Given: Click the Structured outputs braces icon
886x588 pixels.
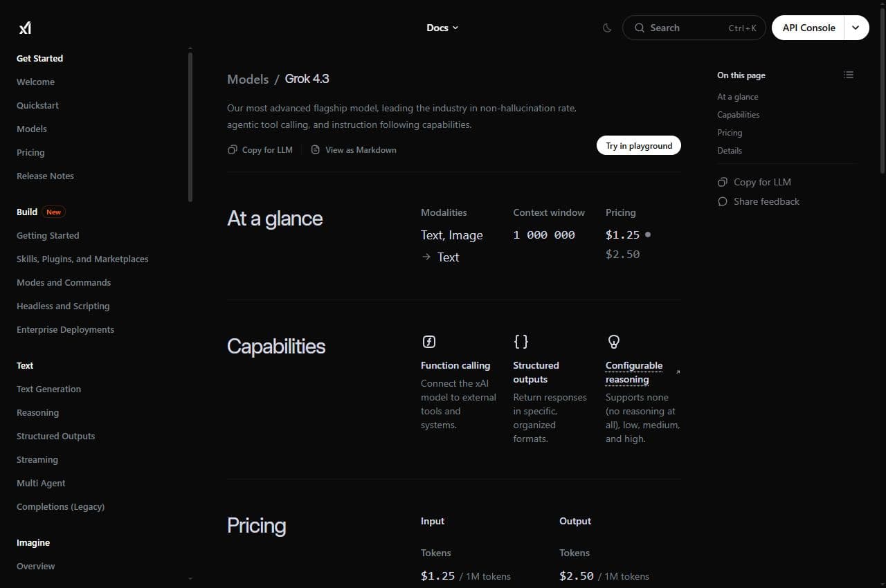Looking at the screenshot, I should click(x=521, y=342).
